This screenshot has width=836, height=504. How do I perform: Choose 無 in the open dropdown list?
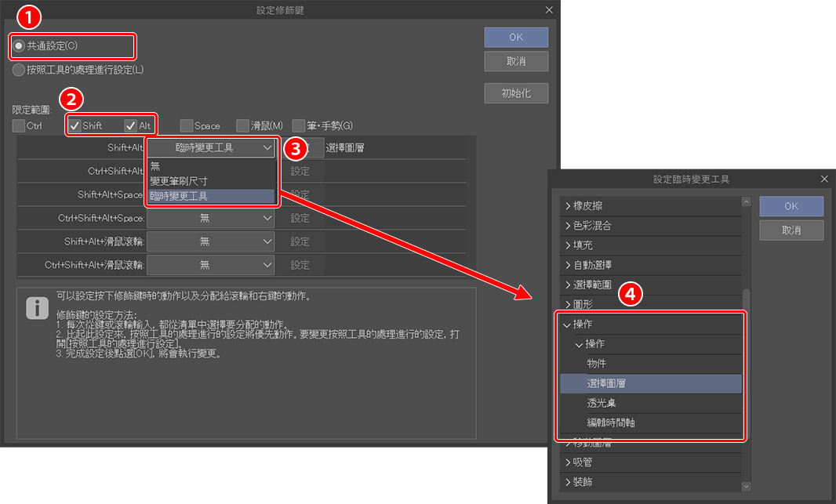pos(155,166)
